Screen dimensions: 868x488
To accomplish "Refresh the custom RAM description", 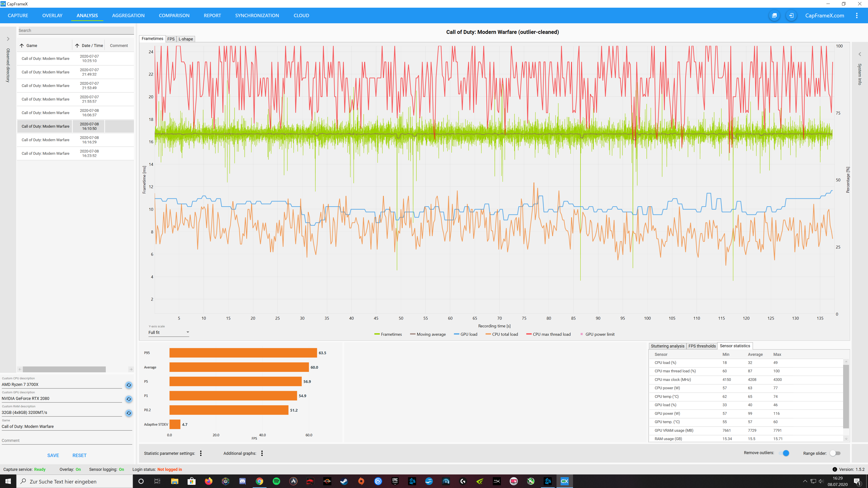I will (x=129, y=413).
